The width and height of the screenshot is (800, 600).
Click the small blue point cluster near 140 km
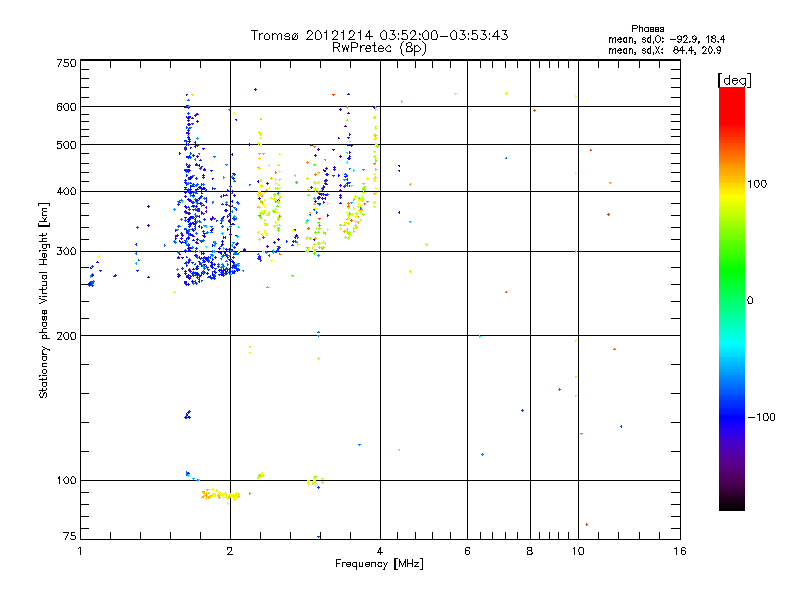pos(188,414)
